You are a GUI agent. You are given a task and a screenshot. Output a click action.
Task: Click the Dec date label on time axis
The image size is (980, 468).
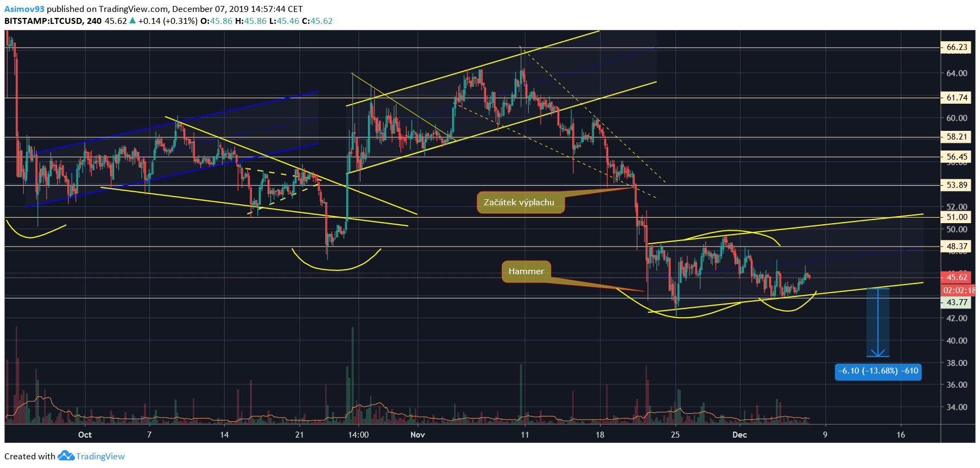(739, 434)
